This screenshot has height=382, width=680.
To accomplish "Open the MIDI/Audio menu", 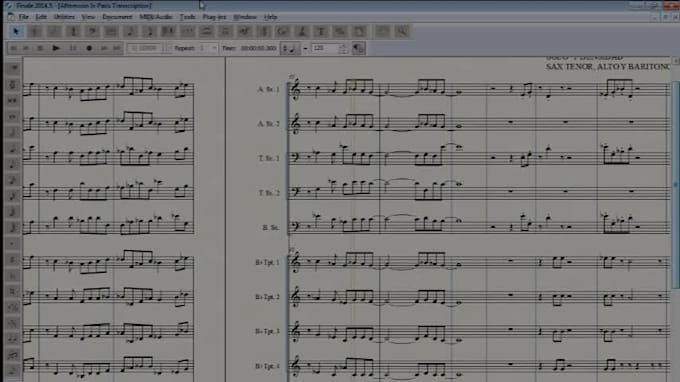I will pyautogui.click(x=156, y=17).
